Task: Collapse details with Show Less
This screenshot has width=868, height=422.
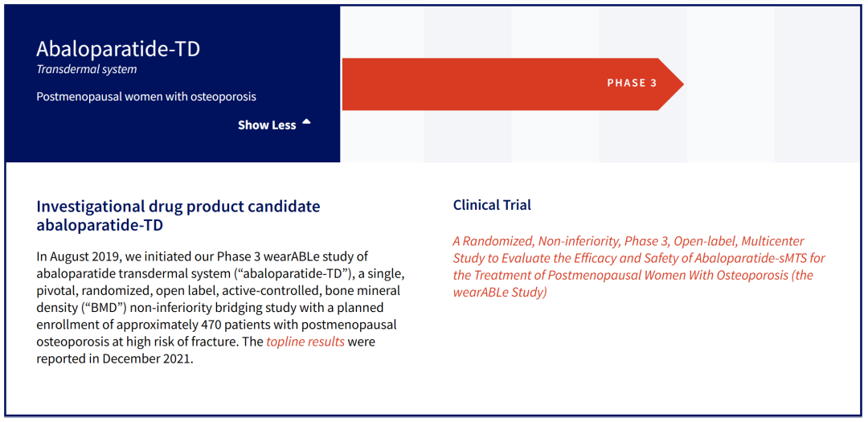Action: tap(267, 125)
